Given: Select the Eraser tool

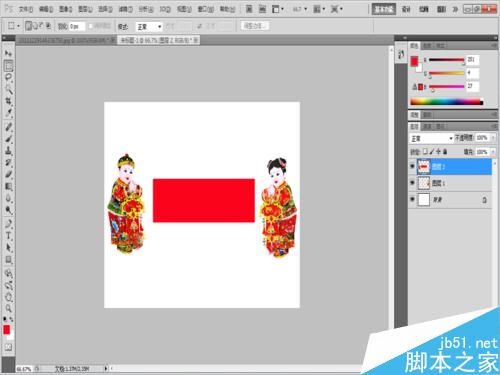Looking at the screenshot, I should [8, 175].
